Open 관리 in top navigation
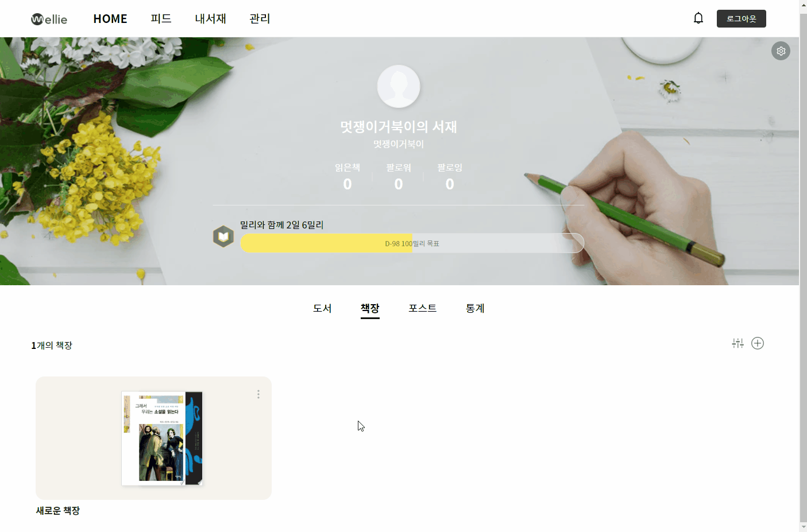Image resolution: width=807 pixels, height=532 pixels. (x=260, y=18)
